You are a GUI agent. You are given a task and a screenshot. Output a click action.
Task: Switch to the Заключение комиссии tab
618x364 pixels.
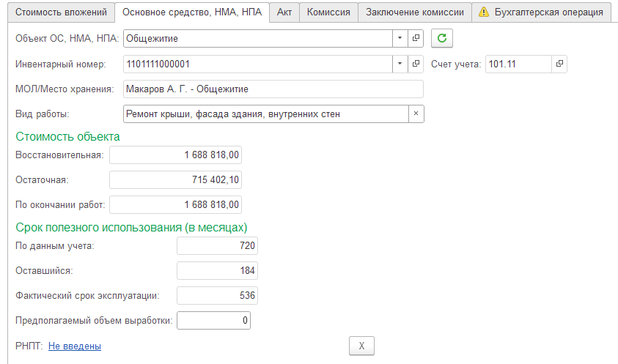(x=415, y=12)
